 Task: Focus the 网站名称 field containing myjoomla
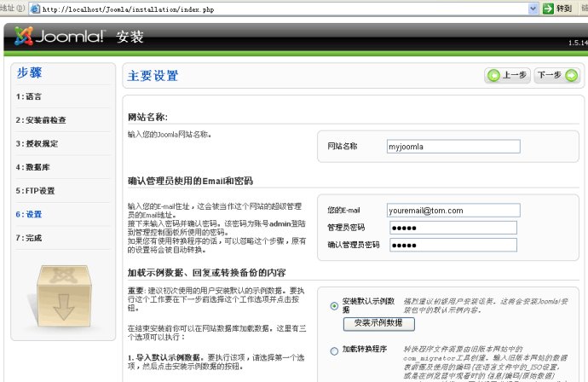tap(453, 147)
